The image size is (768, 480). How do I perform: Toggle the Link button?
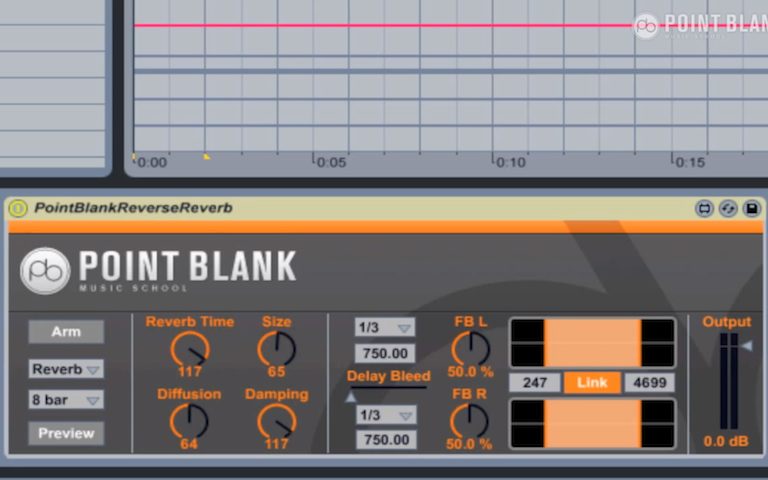[x=592, y=383]
